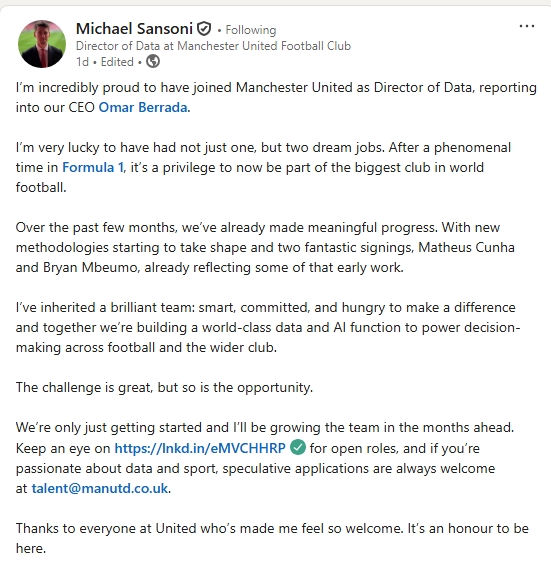Click the globe public visibility icon
The height and width of the screenshot is (569, 551).
coord(153,61)
